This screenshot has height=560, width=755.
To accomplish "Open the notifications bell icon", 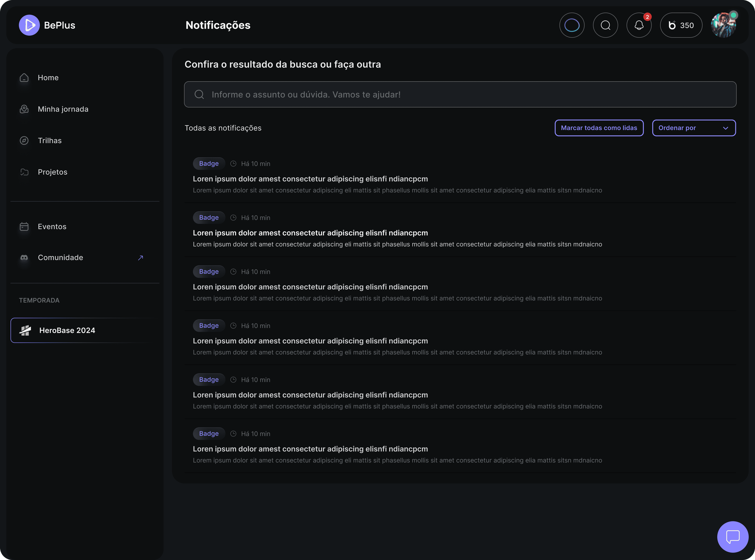I will [639, 25].
